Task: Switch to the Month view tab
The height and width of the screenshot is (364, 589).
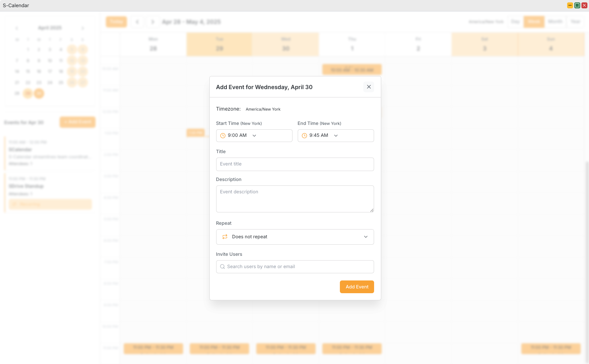Action: (x=555, y=21)
